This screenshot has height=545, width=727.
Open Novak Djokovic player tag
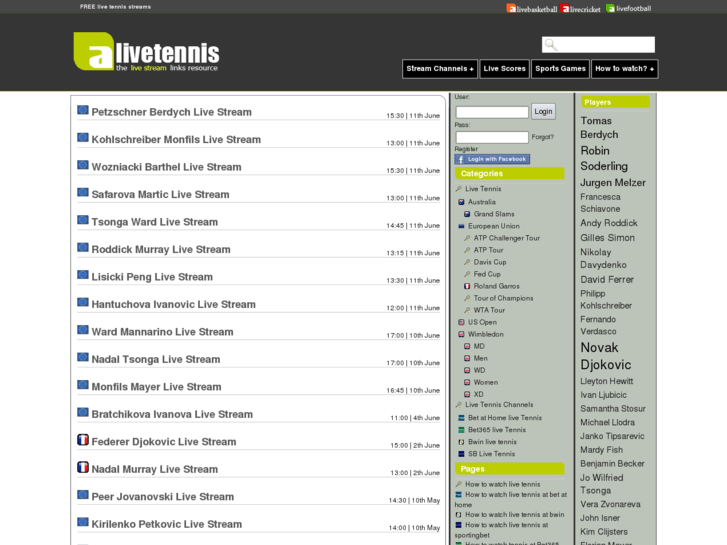point(606,356)
